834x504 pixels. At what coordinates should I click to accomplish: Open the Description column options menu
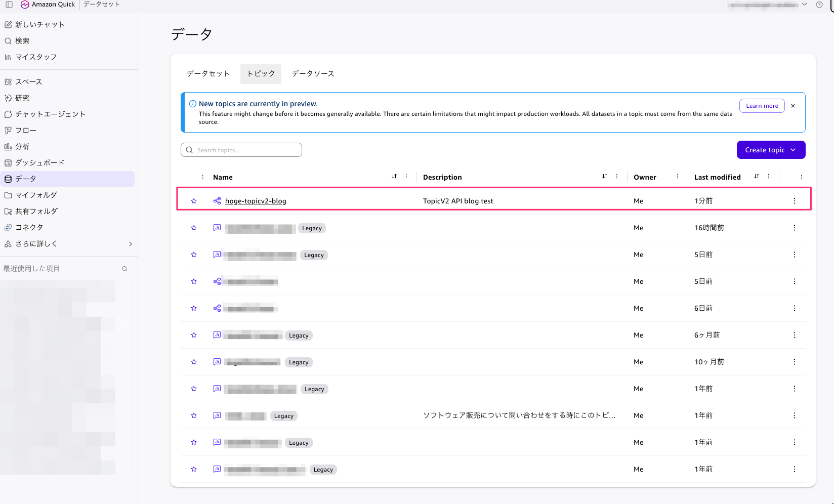(617, 176)
